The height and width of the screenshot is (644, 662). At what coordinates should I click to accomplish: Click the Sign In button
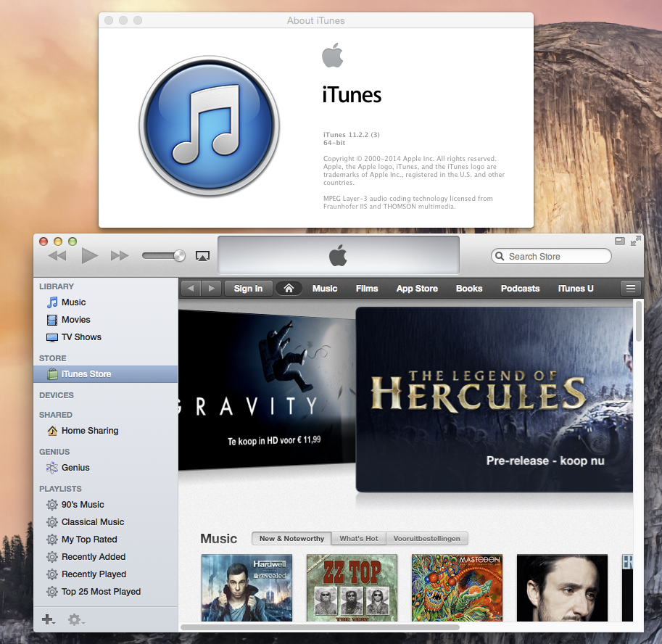(248, 289)
